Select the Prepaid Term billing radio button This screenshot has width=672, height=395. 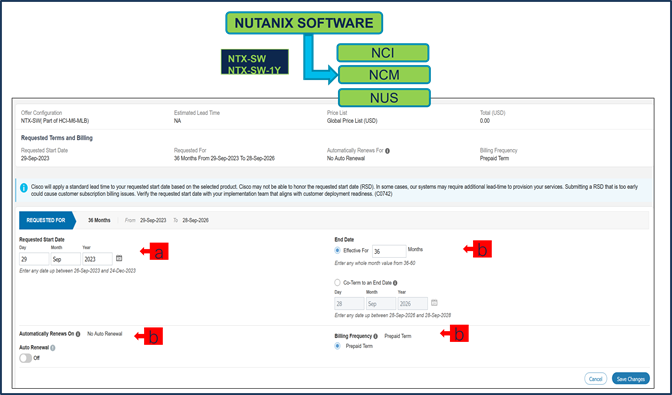click(337, 346)
